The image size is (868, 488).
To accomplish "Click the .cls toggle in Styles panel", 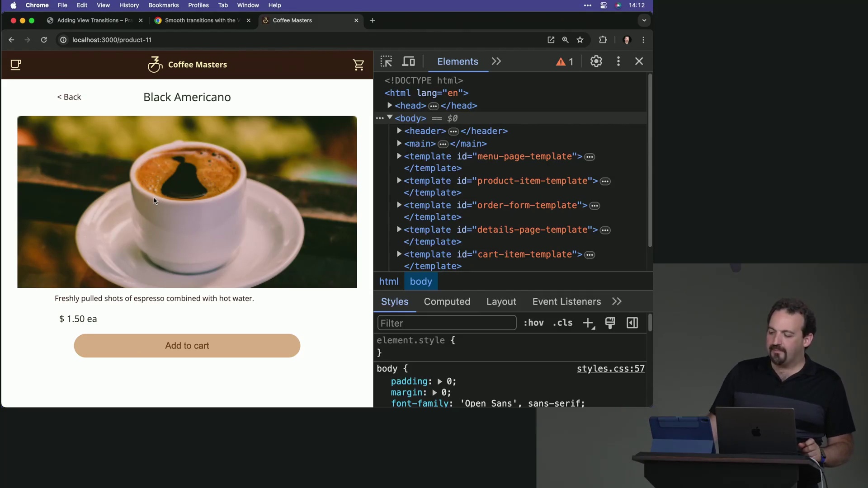I will pyautogui.click(x=561, y=322).
